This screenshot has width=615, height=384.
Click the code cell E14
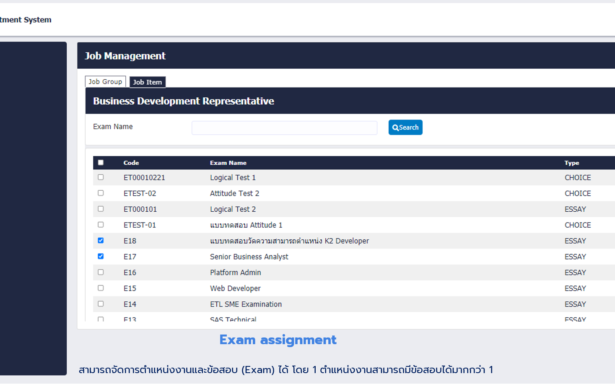tap(130, 304)
